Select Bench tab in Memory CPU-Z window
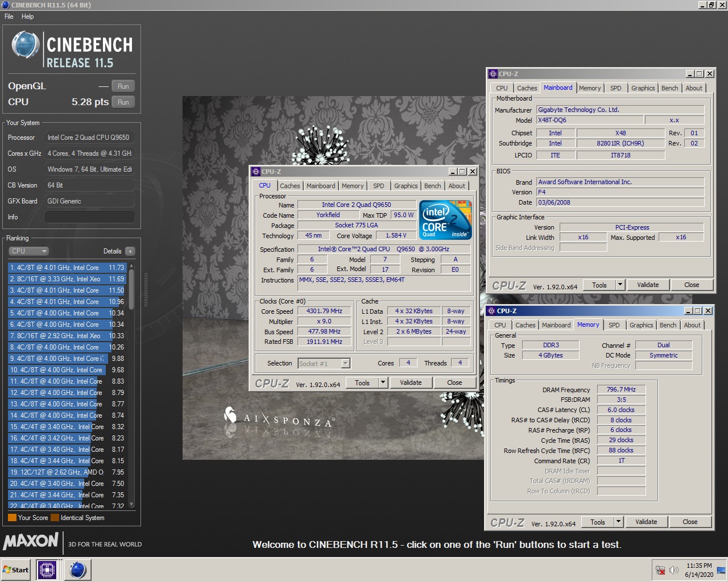The image size is (728, 582). [668, 325]
